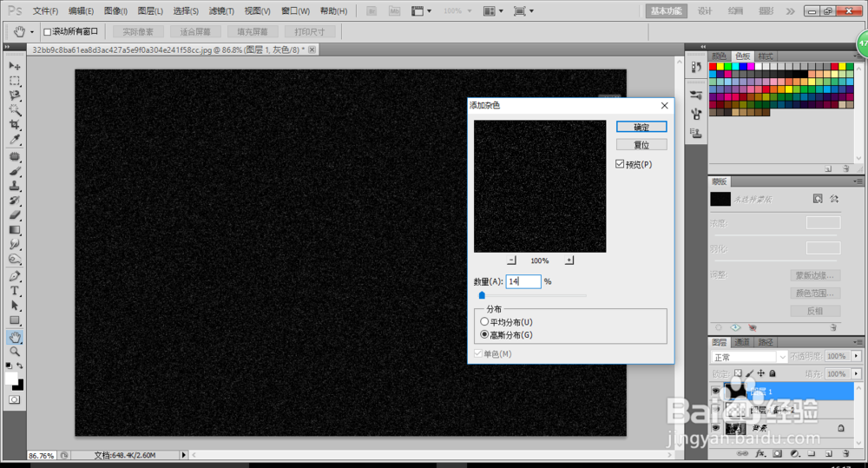Select the Zoom magnifier tool
This screenshot has height=468, width=868.
tap(15, 352)
